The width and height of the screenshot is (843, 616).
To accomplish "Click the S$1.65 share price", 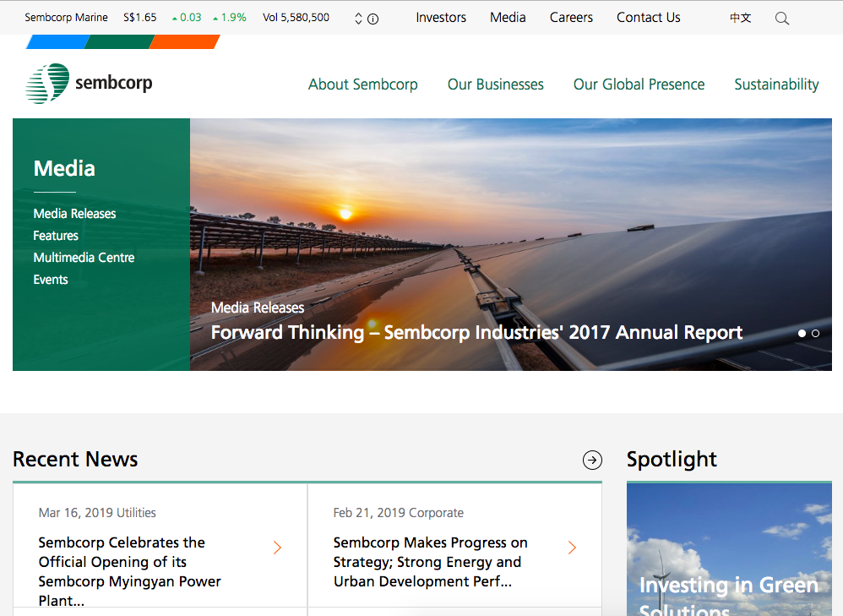I will (x=139, y=18).
